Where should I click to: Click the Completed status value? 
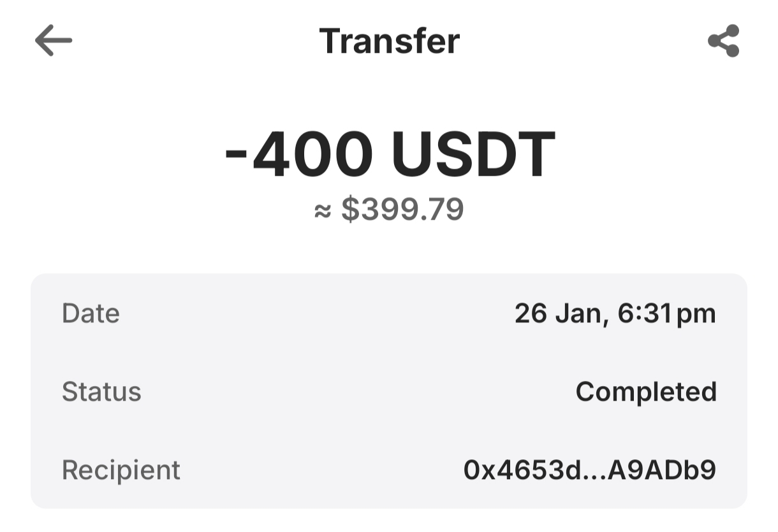point(646,392)
